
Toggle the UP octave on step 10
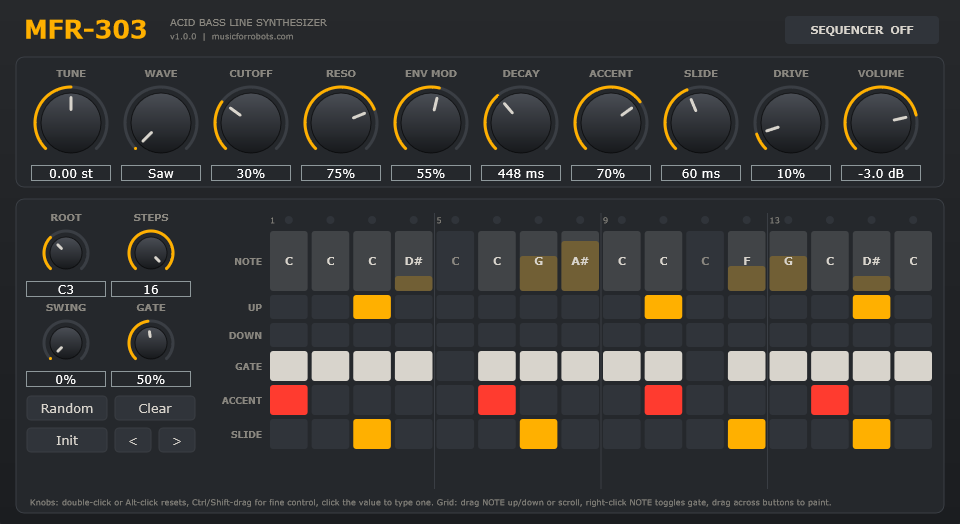tap(664, 307)
